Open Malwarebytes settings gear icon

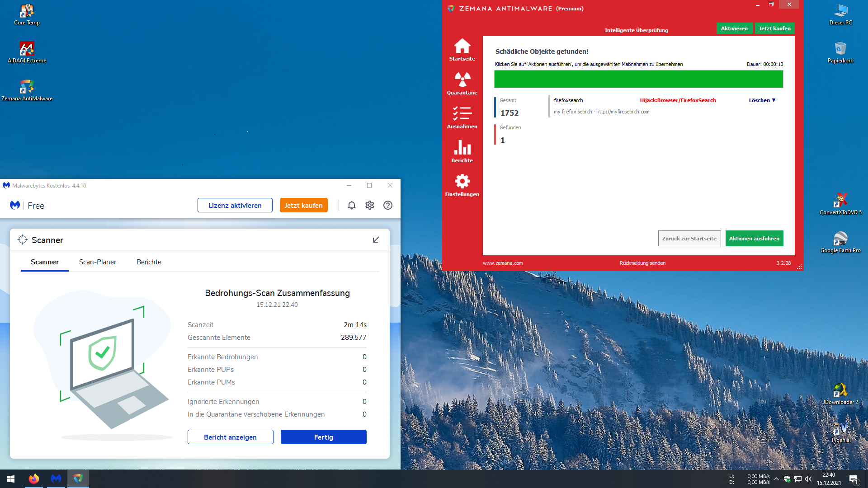tap(370, 206)
